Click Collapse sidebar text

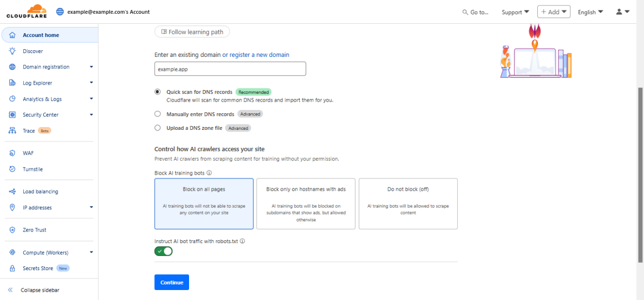coord(40,290)
